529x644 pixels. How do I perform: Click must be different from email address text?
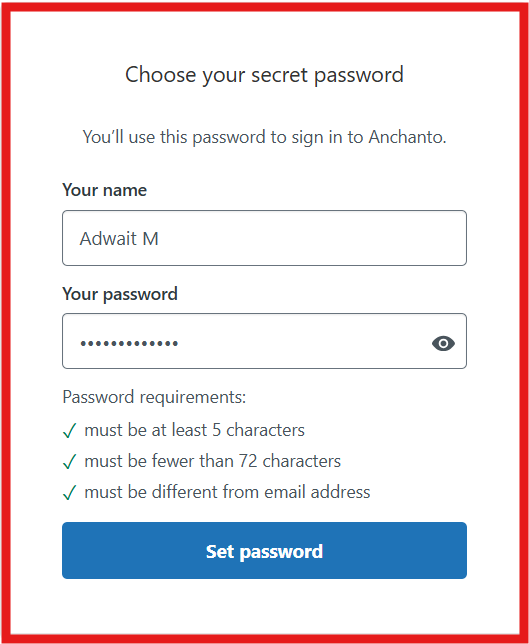(227, 492)
